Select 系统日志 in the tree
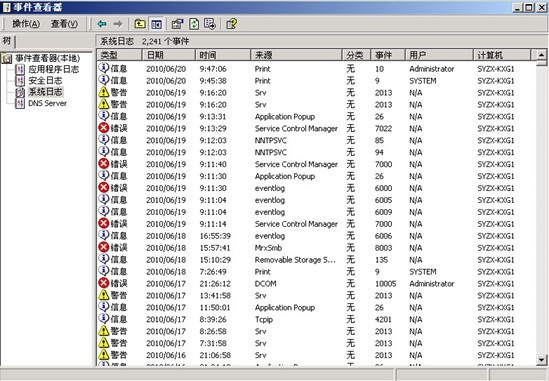This screenshot has height=381, width=549. pyautogui.click(x=45, y=92)
